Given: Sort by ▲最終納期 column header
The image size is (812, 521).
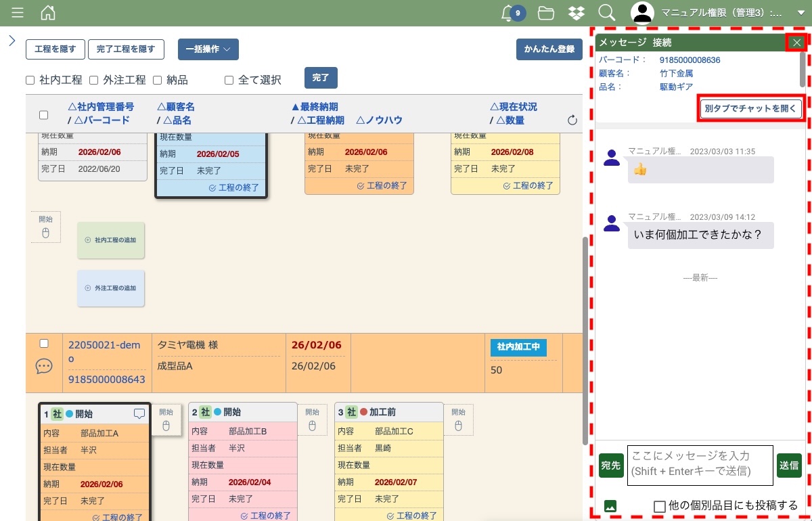Looking at the screenshot, I should point(315,107).
